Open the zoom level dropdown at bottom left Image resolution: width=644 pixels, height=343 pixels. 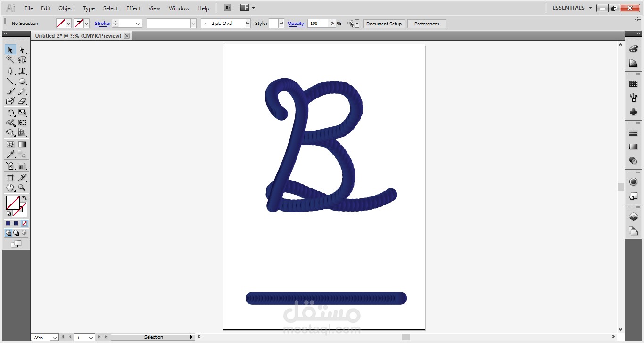[54, 337]
